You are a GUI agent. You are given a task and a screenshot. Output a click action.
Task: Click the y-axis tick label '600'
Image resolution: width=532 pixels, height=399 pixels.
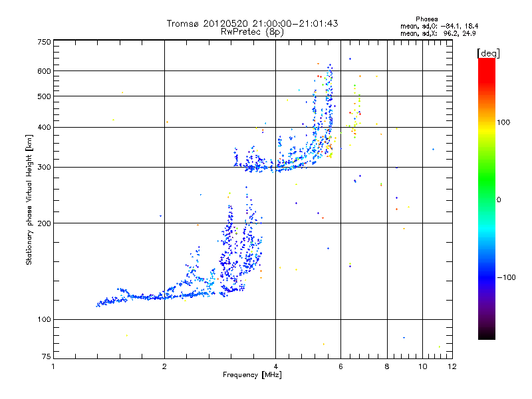44,71
